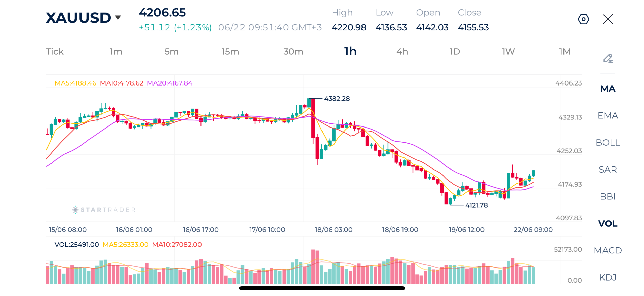644x296 pixels.
Task: Choose the 15m timeframe
Action: point(230,51)
